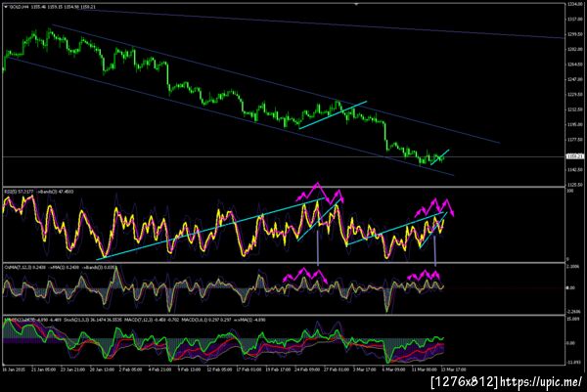Select the vertical line near 13 Mar in the RSI panel
Screen dimensions: 587x392
(x=435, y=250)
